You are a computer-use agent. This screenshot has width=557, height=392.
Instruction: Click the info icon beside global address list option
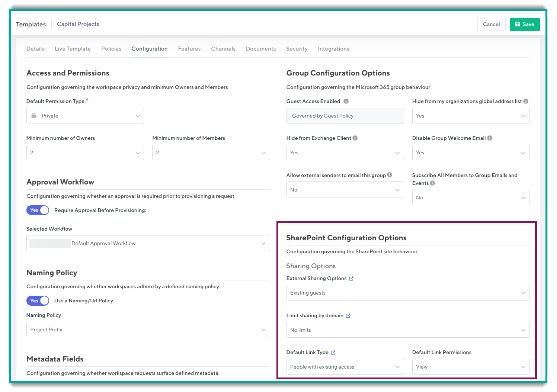tap(526, 101)
